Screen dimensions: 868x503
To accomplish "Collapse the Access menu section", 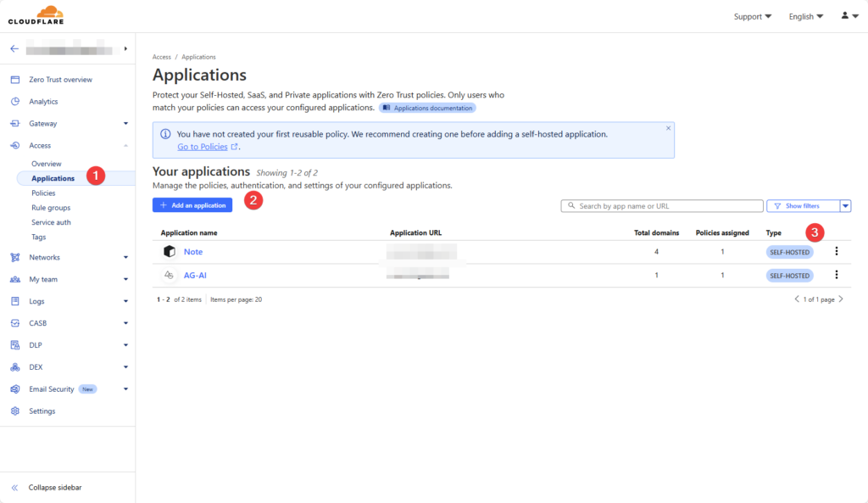I will click(125, 146).
